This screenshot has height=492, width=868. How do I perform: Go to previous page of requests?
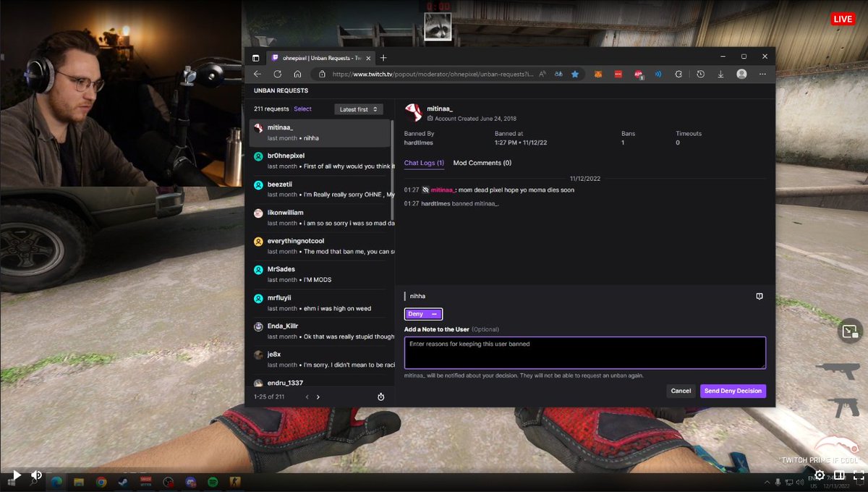[307, 396]
